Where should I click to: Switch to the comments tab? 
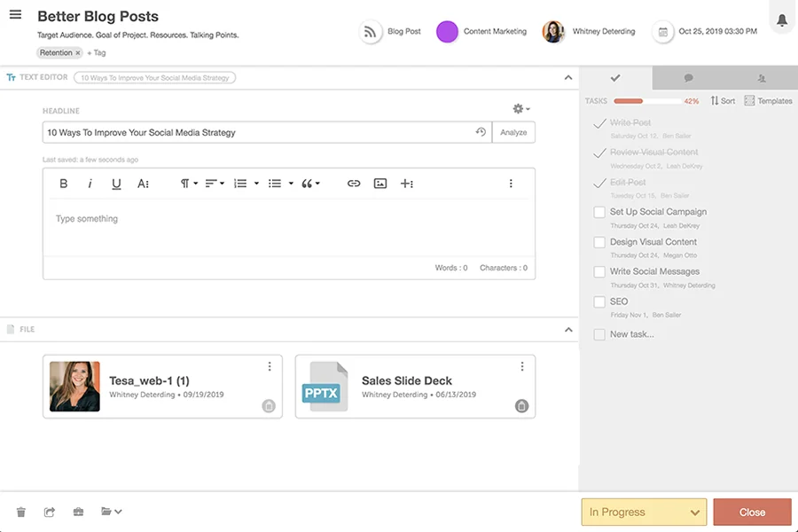tap(688, 78)
